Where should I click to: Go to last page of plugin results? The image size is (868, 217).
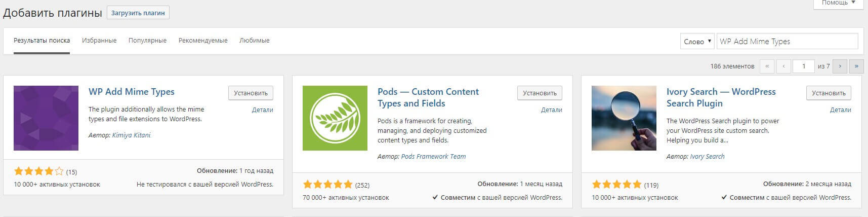[856, 66]
